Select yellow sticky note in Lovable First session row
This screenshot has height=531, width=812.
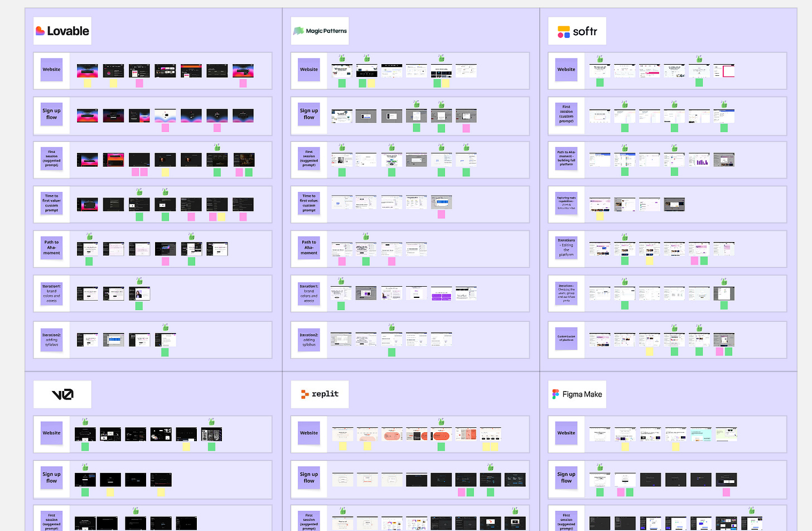[x=165, y=172]
